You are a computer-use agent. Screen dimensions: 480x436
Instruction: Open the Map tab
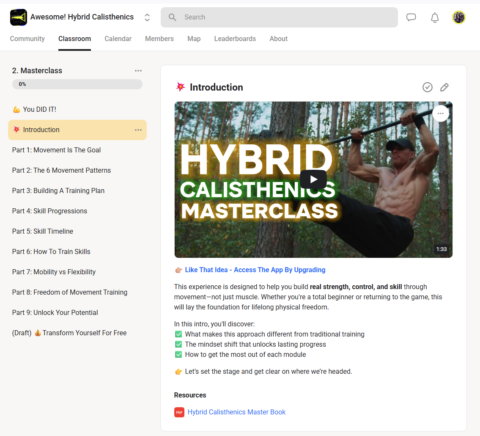pos(194,39)
